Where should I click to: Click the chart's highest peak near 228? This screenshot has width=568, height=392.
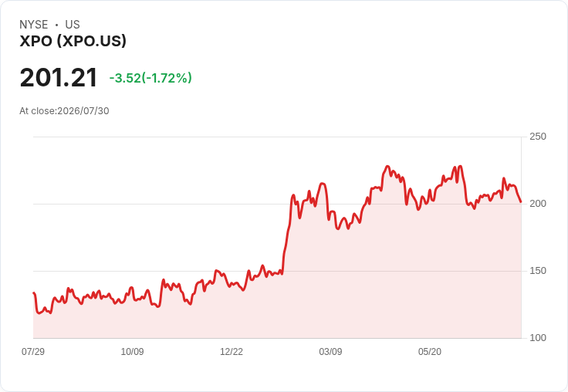tap(387, 167)
